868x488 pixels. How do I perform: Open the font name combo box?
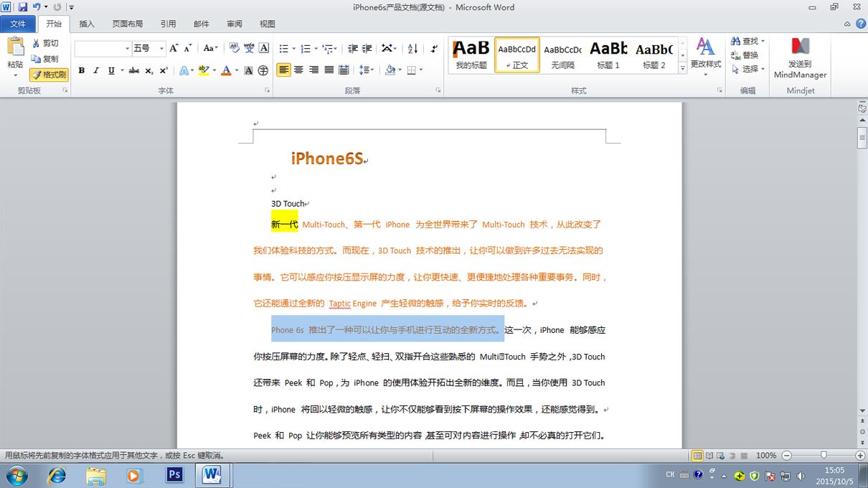point(103,48)
